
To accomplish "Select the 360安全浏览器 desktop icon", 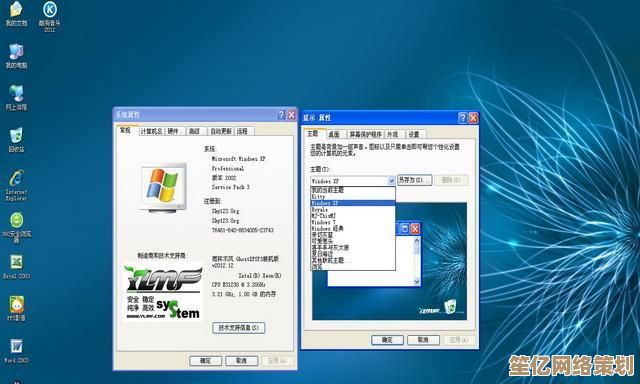I will (16, 228).
